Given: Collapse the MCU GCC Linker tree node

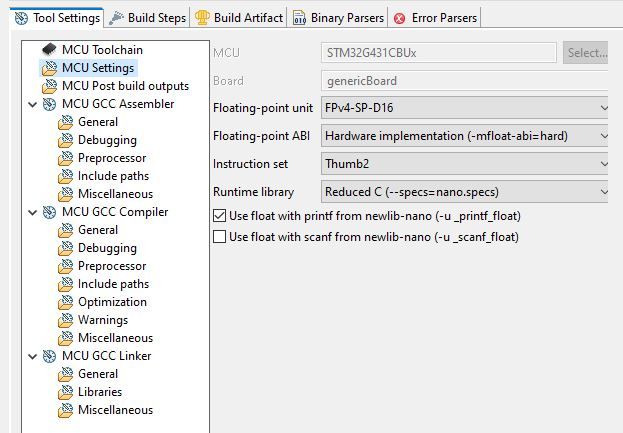Looking at the screenshot, I should [33, 356].
